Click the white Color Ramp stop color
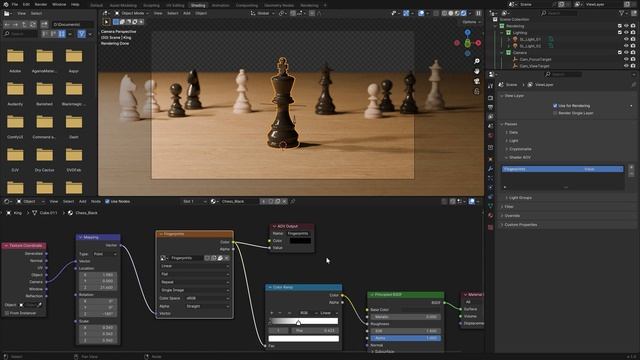This screenshot has height=360, width=640. click(x=304, y=338)
